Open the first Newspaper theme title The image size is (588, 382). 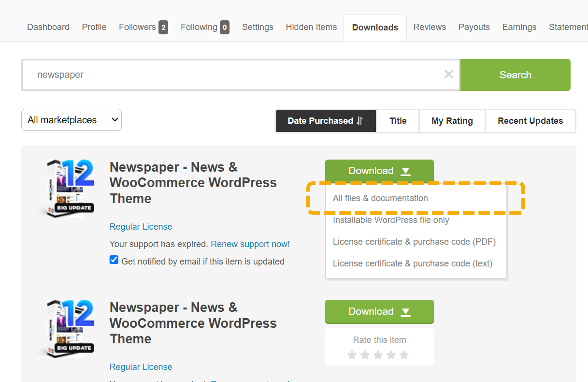click(x=193, y=183)
